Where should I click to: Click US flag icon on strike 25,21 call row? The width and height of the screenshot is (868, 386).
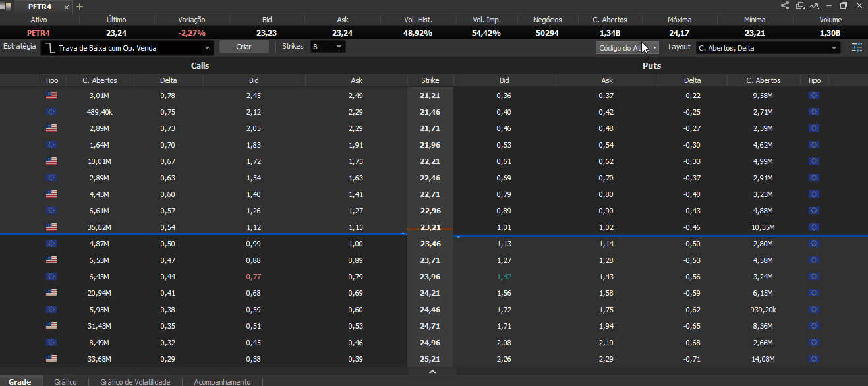point(51,359)
